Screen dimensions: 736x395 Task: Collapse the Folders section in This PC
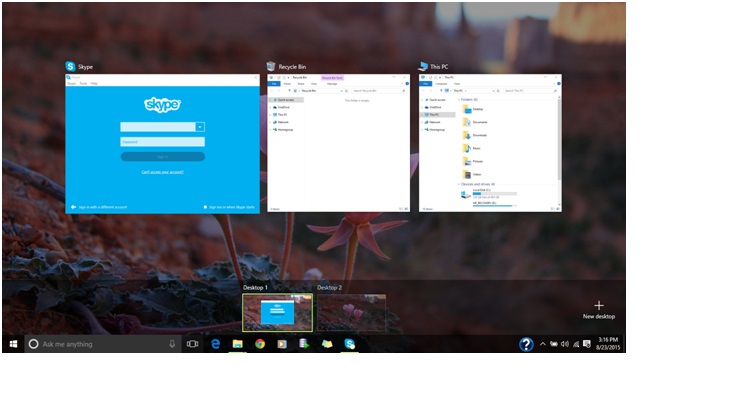(x=459, y=99)
